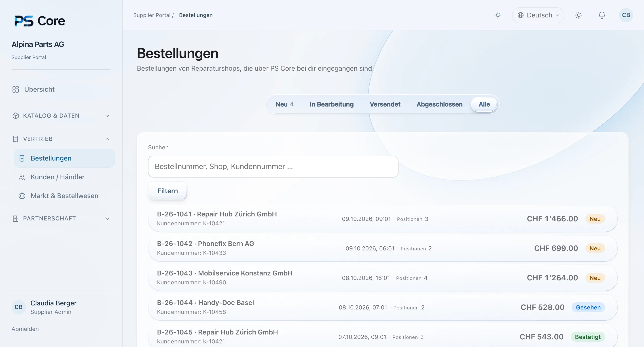Click Kundennummer: K-10433
The width and height of the screenshot is (644, 347).
coord(191,253)
